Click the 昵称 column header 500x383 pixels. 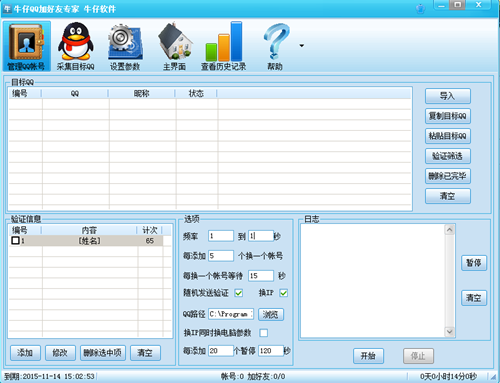pos(142,94)
